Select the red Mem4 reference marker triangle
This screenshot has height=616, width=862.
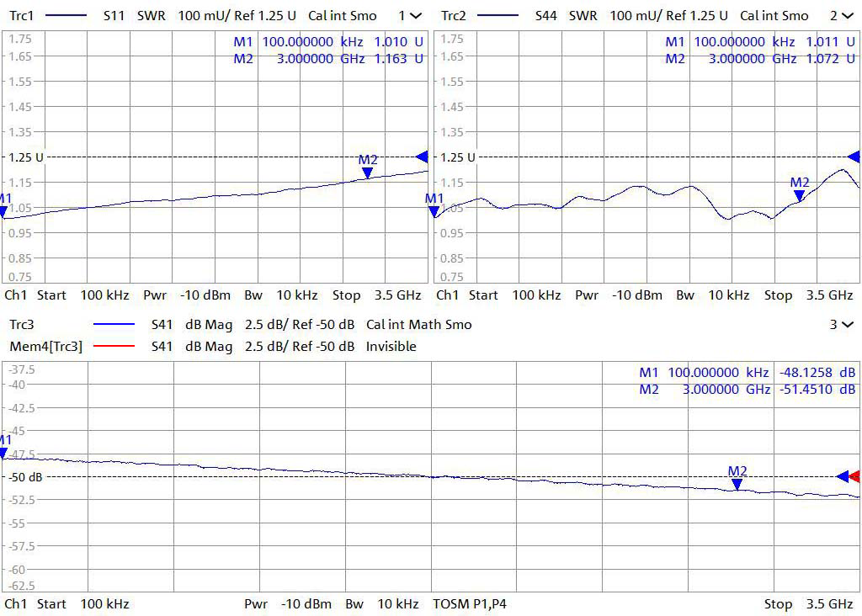click(x=854, y=476)
